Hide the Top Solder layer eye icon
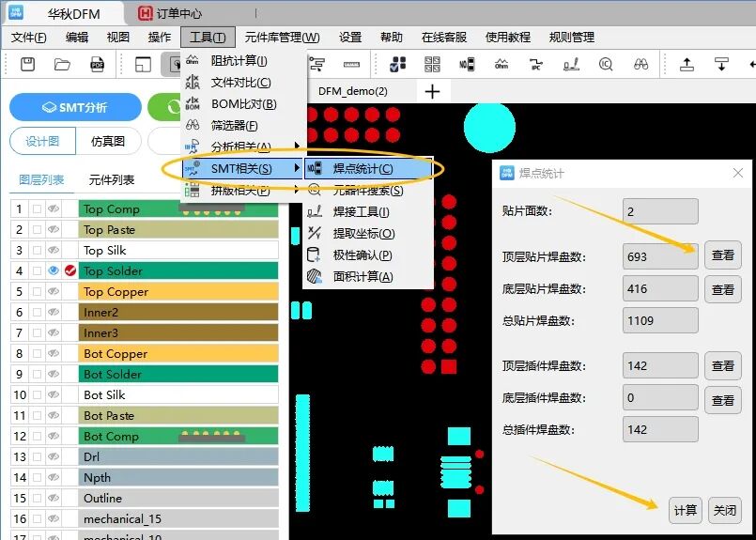 pyautogui.click(x=54, y=270)
